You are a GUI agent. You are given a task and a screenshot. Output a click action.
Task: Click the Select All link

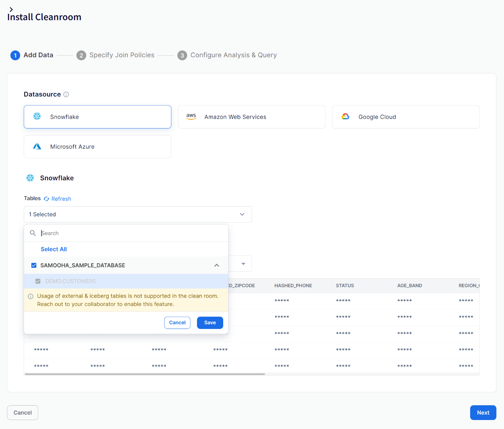point(54,249)
